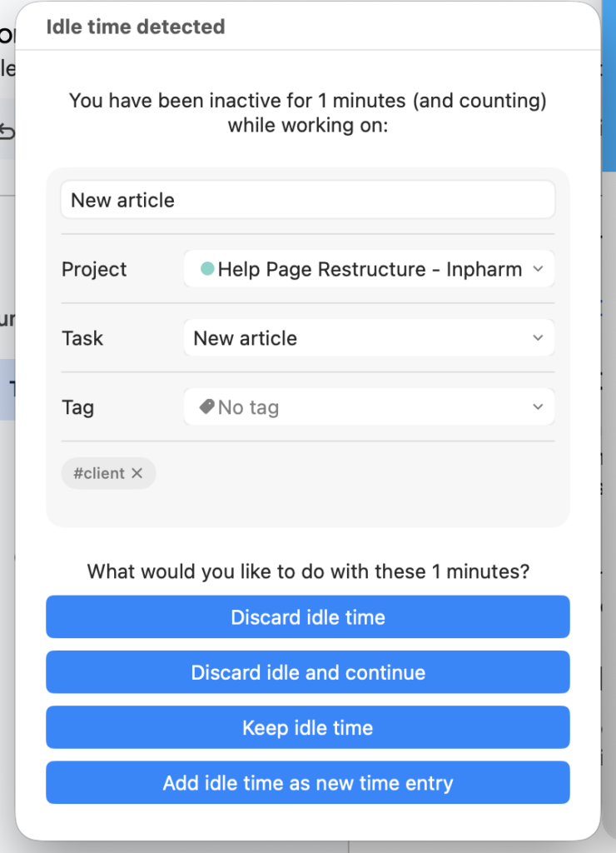The image size is (616, 853).
Task: Remove the #client tag with its X
Action: pos(137,473)
